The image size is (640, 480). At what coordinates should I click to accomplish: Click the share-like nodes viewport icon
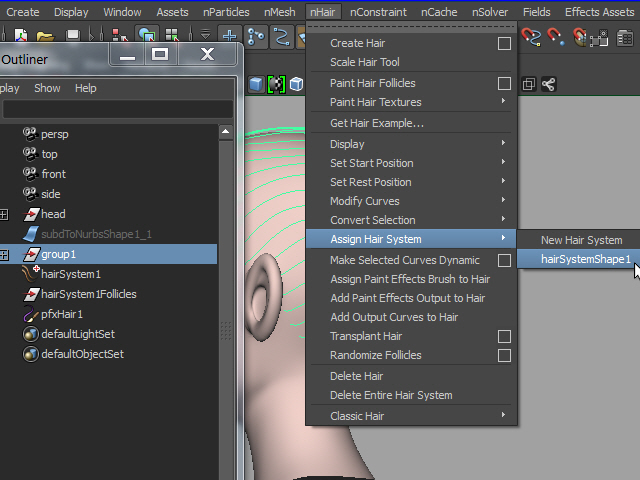[x=549, y=84]
